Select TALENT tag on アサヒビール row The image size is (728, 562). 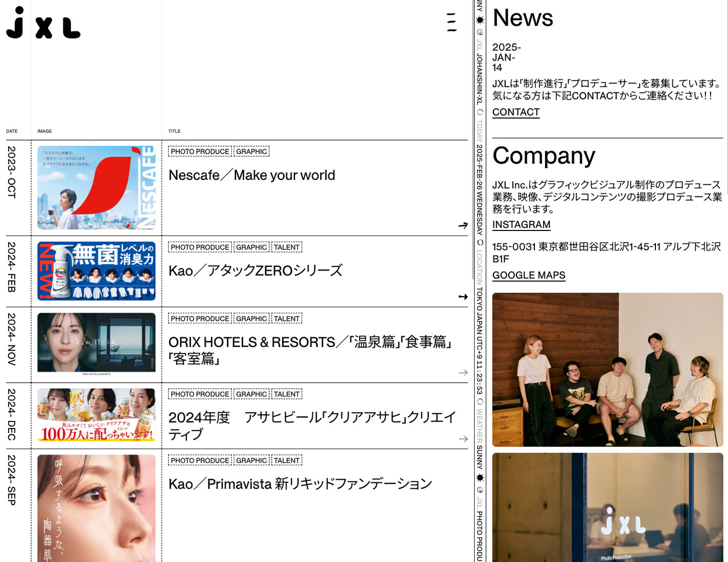coord(287,394)
